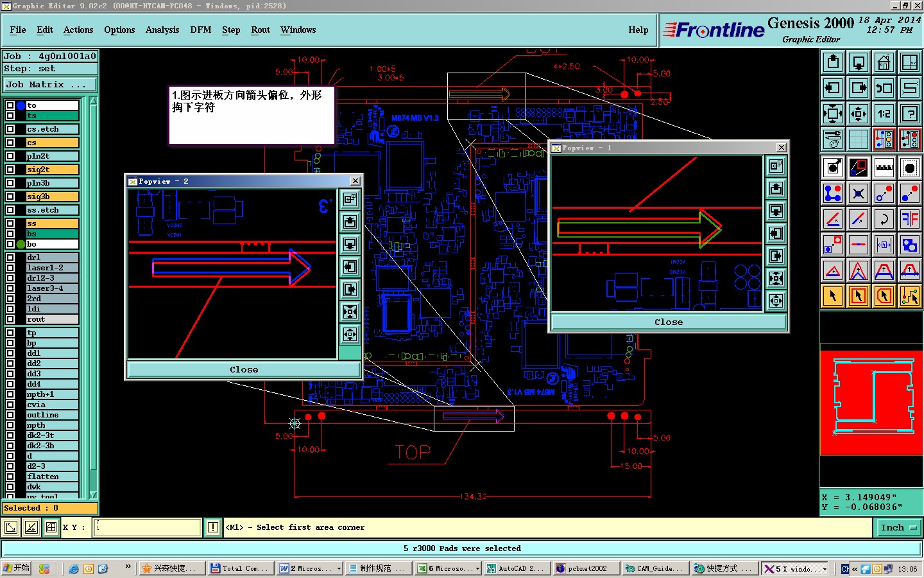Select the net select pointer tool
The height and width of the screenshot is (578, 924).
(x=910, y=296)
